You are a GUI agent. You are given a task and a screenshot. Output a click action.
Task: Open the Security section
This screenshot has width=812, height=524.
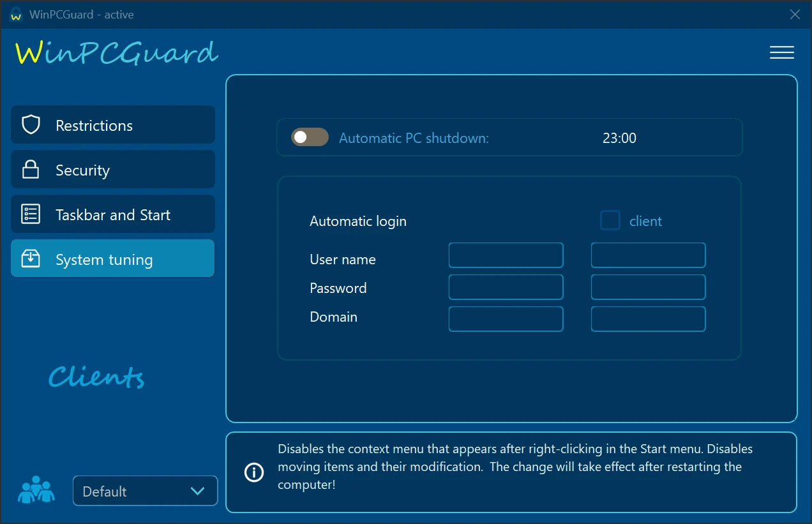(x=113, y=169)
